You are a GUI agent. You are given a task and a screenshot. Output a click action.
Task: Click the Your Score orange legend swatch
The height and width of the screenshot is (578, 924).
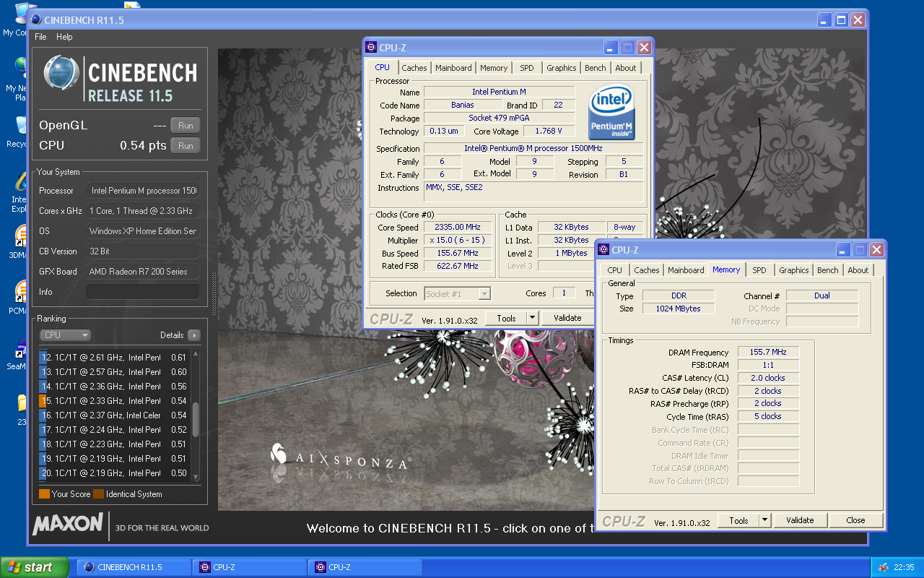coord(44,494)
